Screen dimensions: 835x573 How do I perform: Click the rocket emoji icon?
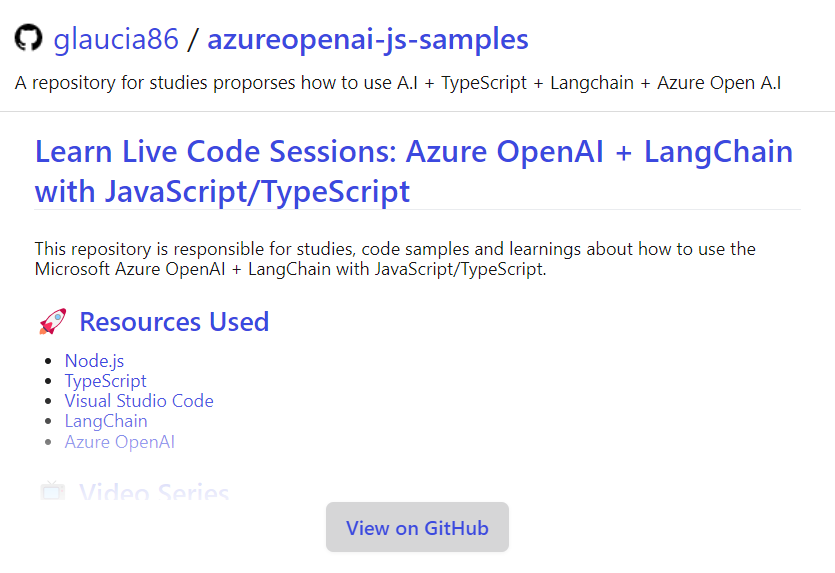pyautogui.click(x=52, y=322)
